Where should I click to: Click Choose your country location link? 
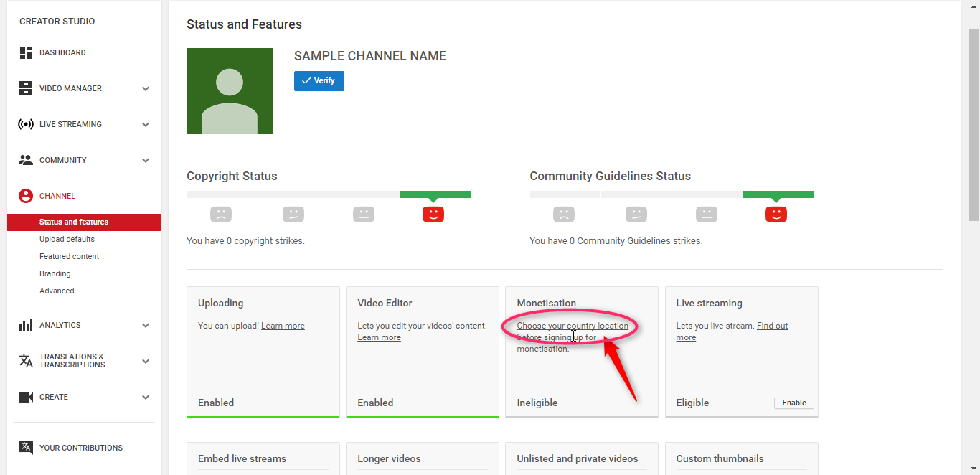(x=573, y=326)
